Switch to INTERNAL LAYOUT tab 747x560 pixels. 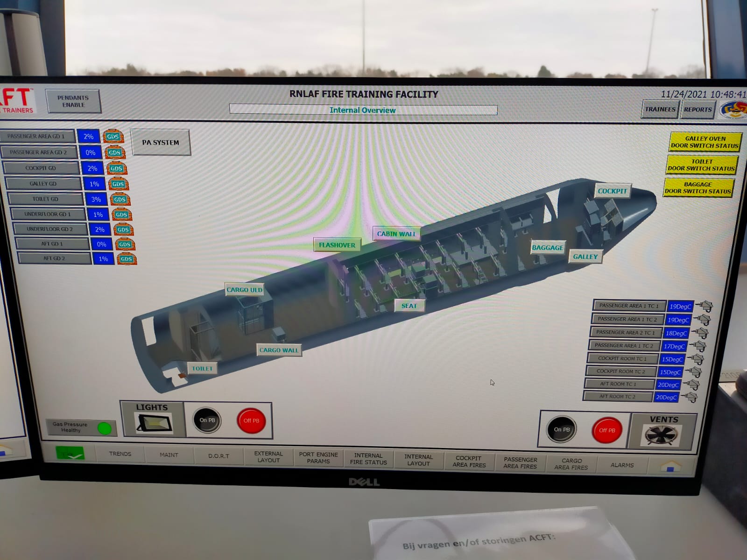(x=418, y=460)
